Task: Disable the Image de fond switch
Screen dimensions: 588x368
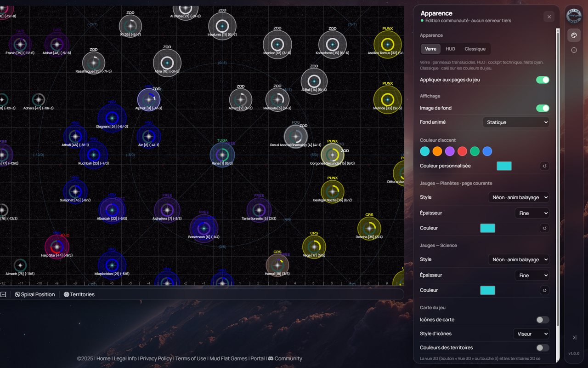Action: [543, 109]
